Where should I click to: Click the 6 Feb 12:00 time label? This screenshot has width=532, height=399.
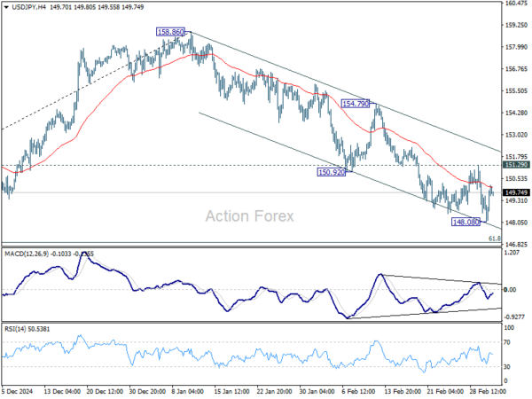pyautogui.click(x=358, y=391)
